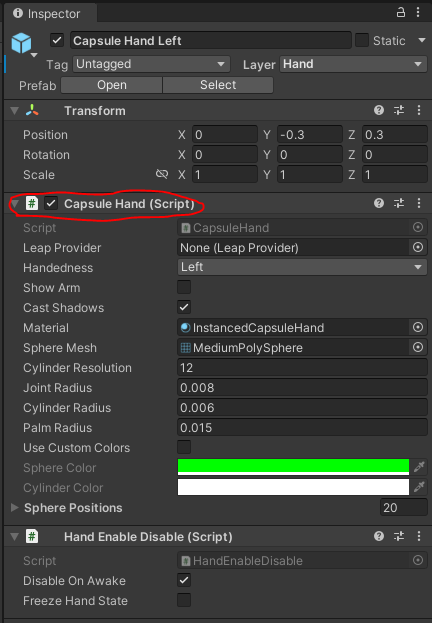This screenshot has width=432, height=623.
Task: Enable the Show Arm checkbox
Action: pos(184,287)
